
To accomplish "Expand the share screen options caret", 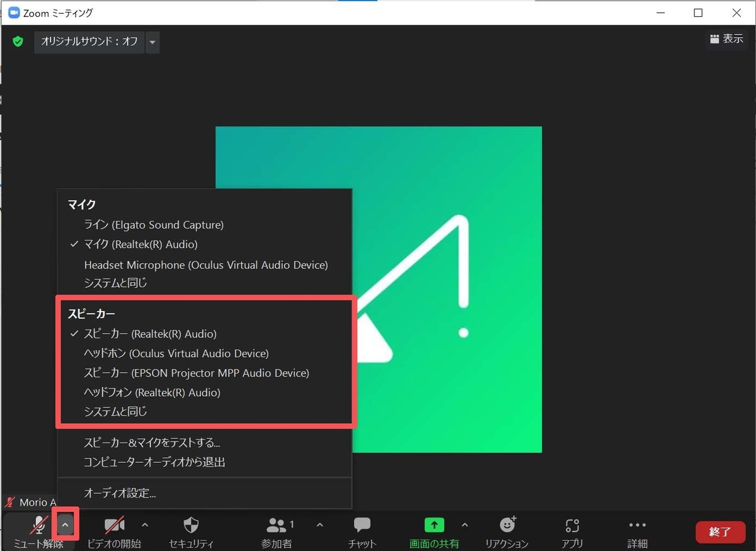I will pos(465,525).
